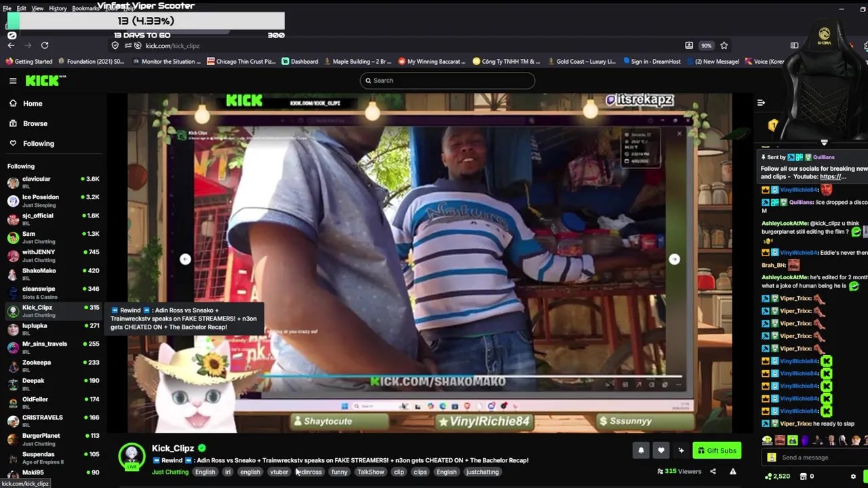Share the stream via share icon
This screenshot has height=488, width=868.
click(713, 472)
